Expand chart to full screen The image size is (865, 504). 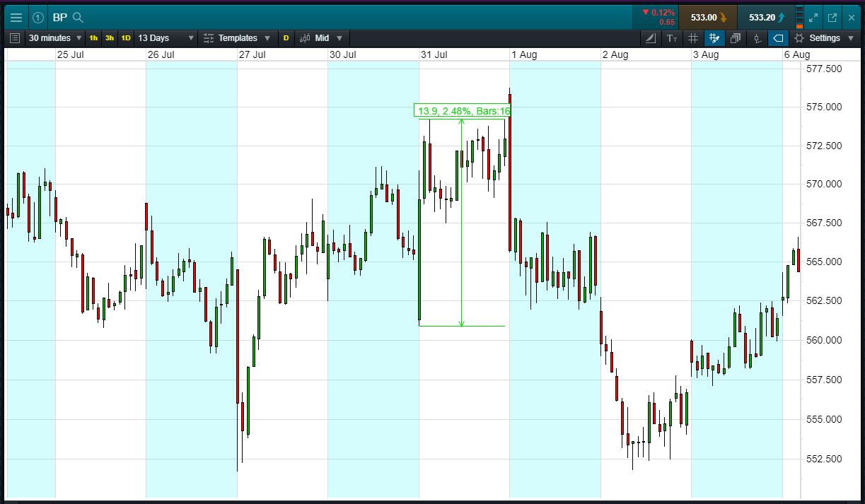[813, 18]
